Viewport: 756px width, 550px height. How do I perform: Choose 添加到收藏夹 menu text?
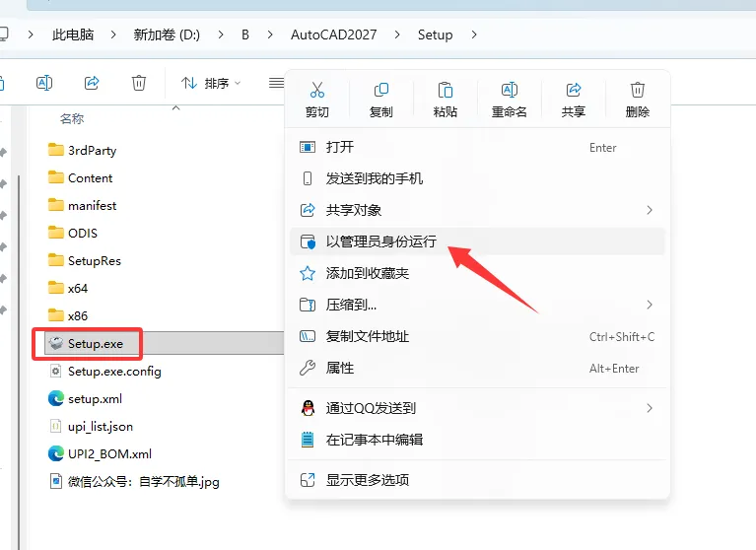[368, 273]
